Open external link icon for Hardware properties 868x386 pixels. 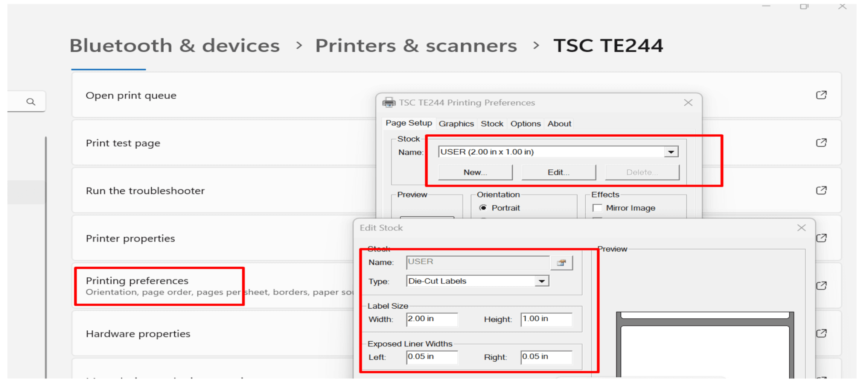click(x=821, y=333)
